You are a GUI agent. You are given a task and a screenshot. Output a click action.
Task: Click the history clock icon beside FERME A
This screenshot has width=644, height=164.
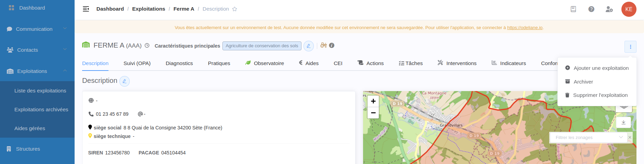(147, 46)
